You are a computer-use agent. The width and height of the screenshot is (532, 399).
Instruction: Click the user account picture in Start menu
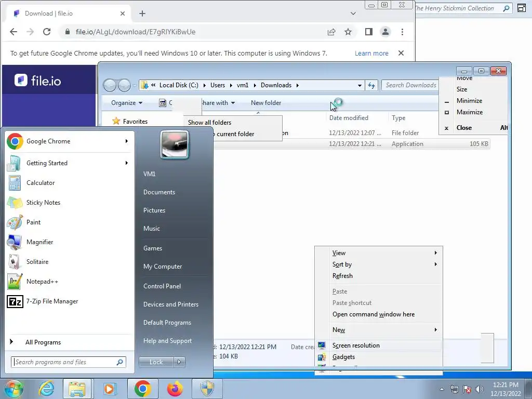(x=175, y=145)
